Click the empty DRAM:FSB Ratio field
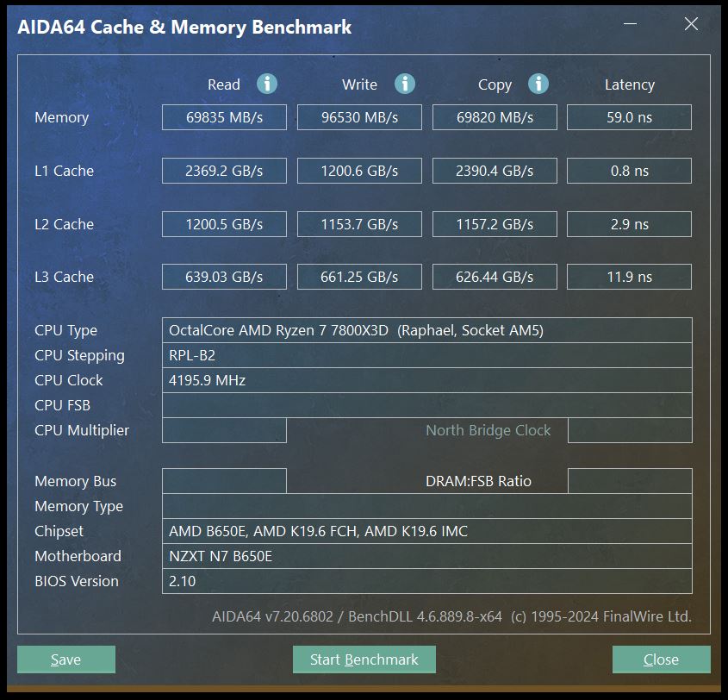This screenshot has width=728, height=700. [x=630, y=481]
